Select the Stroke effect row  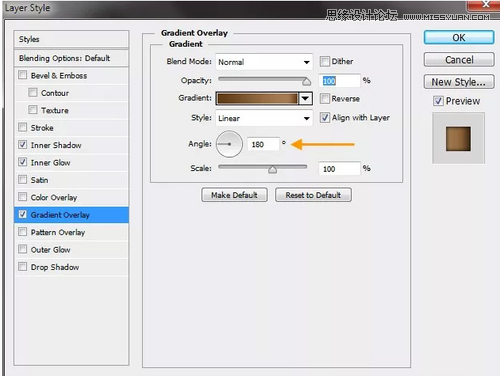tap(71, 127)
